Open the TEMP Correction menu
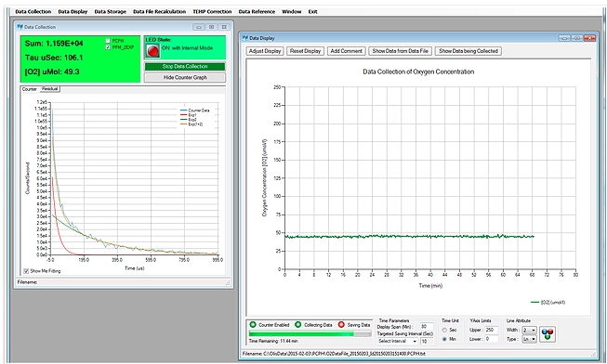The height and width of the screenshot is (364, 607). click(212, 11)
